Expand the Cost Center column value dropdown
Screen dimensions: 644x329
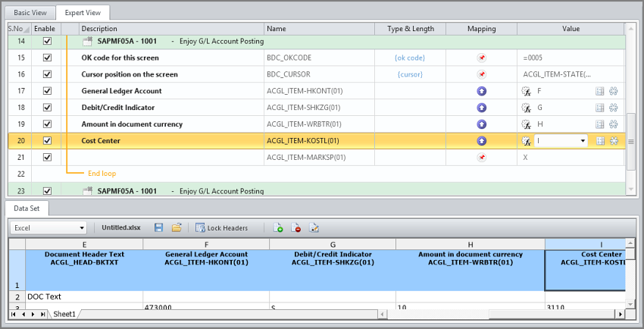[582, 141]
